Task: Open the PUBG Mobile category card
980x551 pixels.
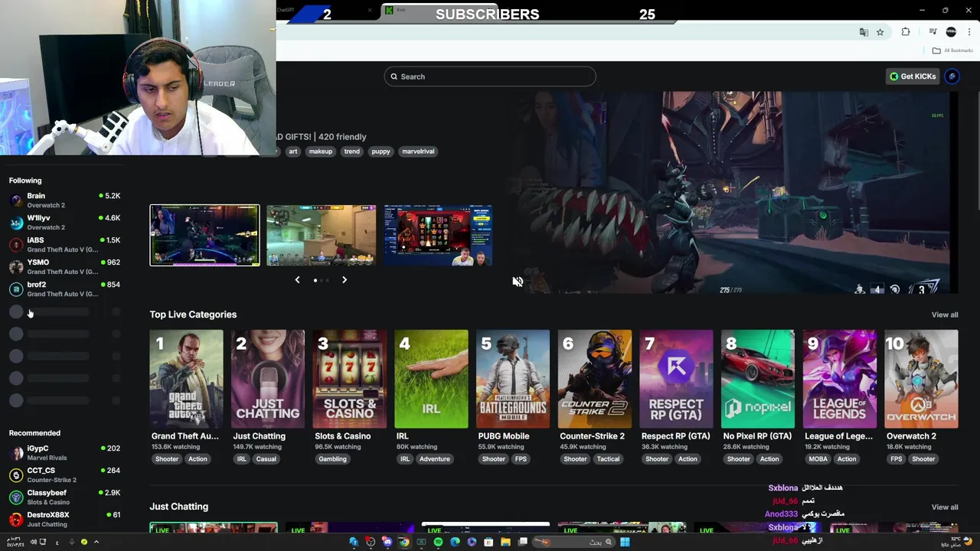Action: 513,379
